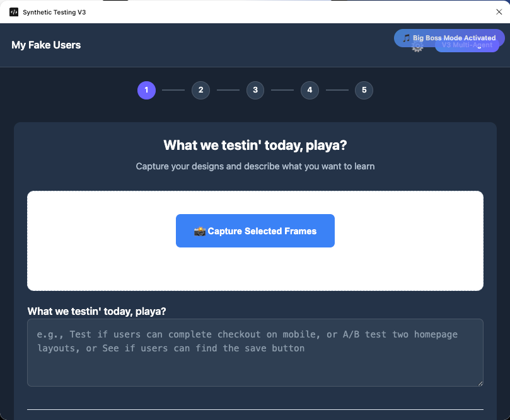Click the field label above the text area
This screenshot has width=510, height=420.
(96, 311)
